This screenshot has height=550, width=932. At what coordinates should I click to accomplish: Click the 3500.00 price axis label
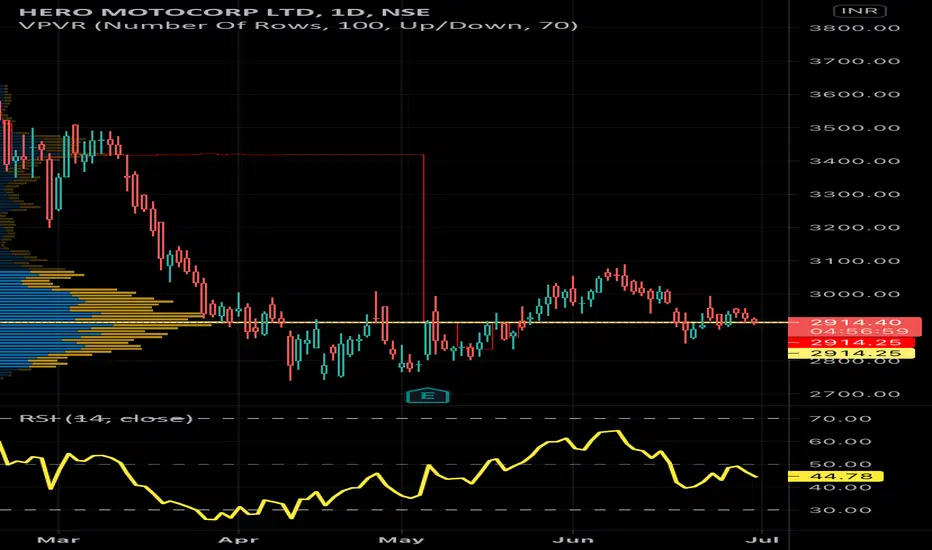[855, 128]
